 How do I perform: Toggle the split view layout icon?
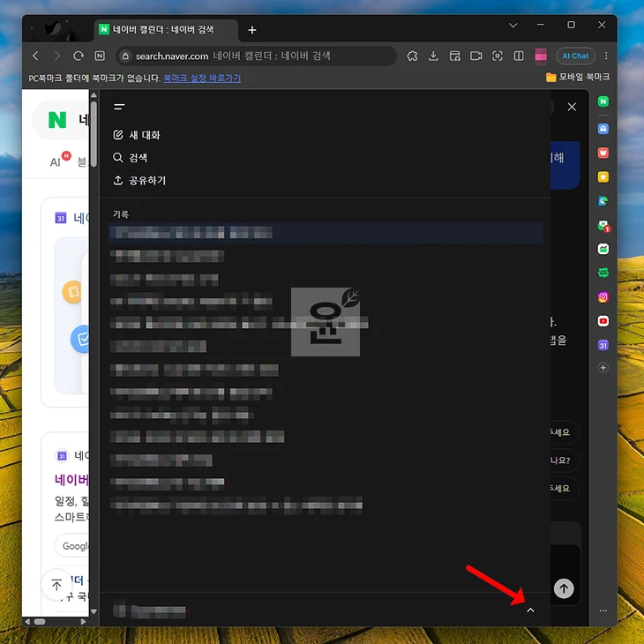(x=519, y=56)
